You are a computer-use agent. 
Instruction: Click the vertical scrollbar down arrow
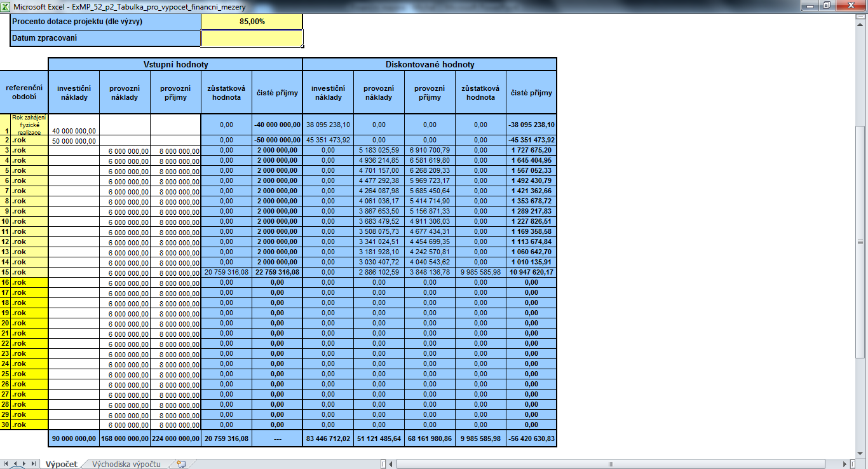coord(861,453)
